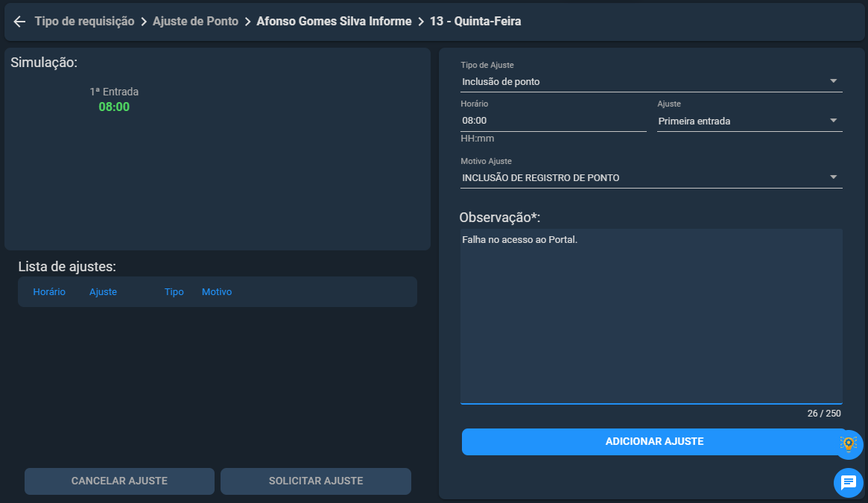Screen dimensions: 868x503
Task: Click into the Observação text area
Action: click(651, 316)
